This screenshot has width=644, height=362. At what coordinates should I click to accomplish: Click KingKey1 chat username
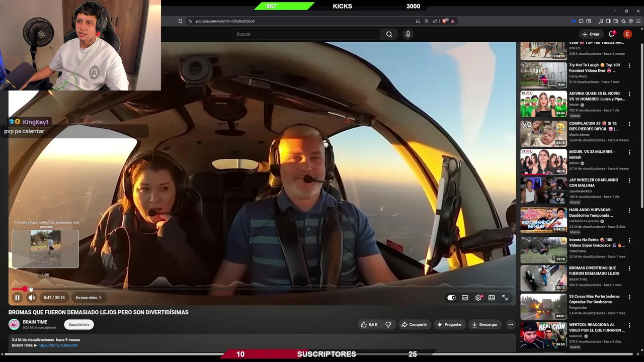[x=35, y=122]
